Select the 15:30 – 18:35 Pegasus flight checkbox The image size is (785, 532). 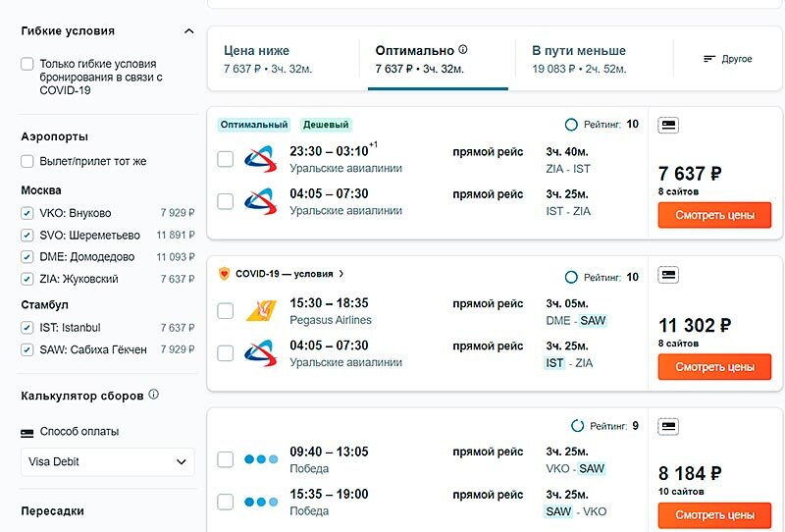[225, 311]
